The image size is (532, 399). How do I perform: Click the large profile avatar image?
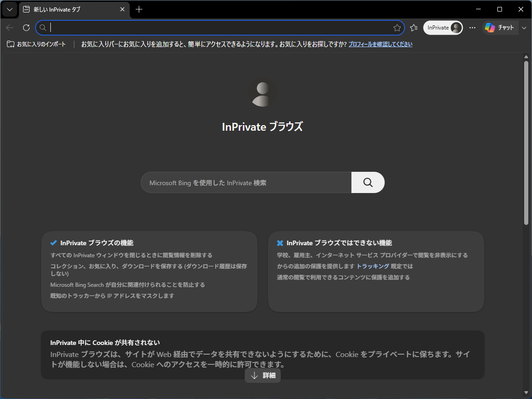click(x=262, y=93)
